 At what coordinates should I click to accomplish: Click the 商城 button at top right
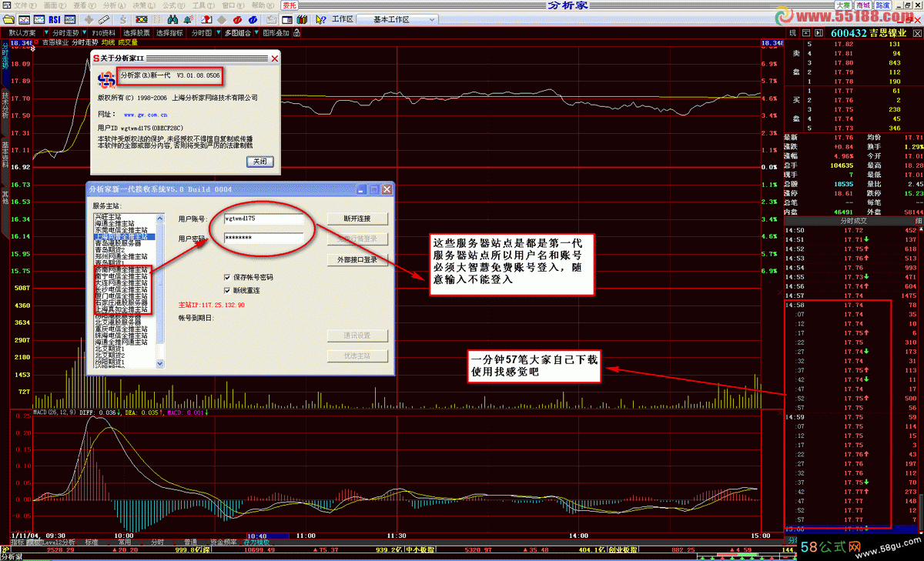[862, 5]
